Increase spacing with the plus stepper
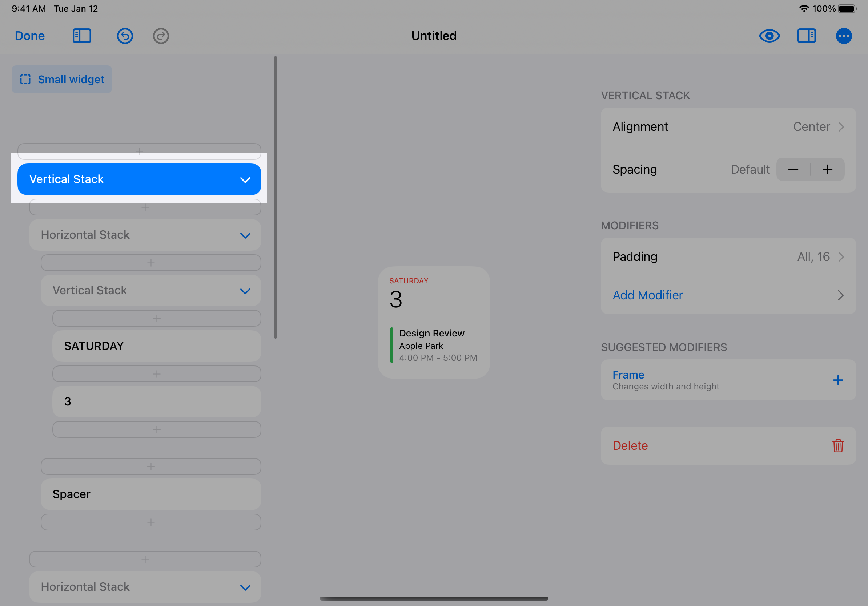 click(x=827, y=169)
